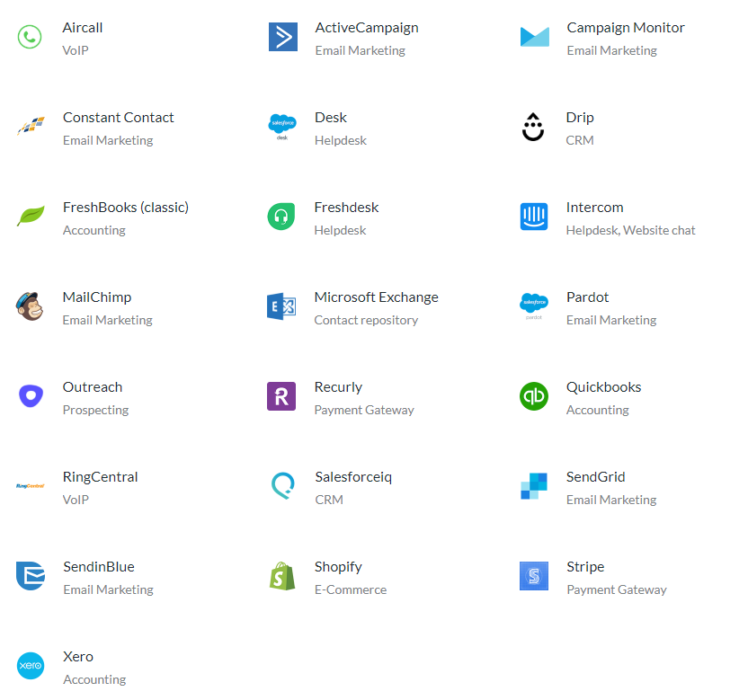
Task: Click the SendinBlue envelope icon
Action: pyautogui.click(x=31, y=575)
